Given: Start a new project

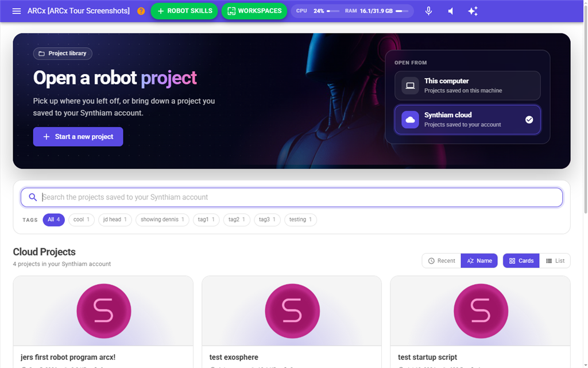Looking at the screenshot, I should pyautogui.click(x=78, y=137).
